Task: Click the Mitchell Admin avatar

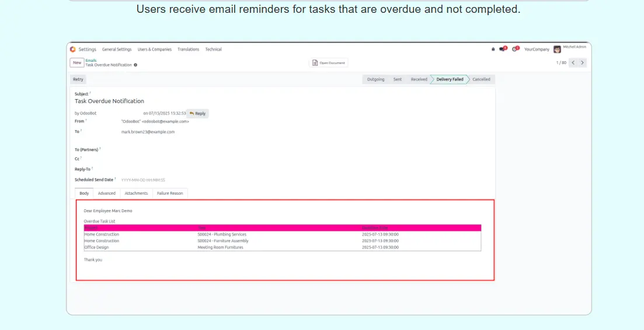Action: tap(557, 50)
